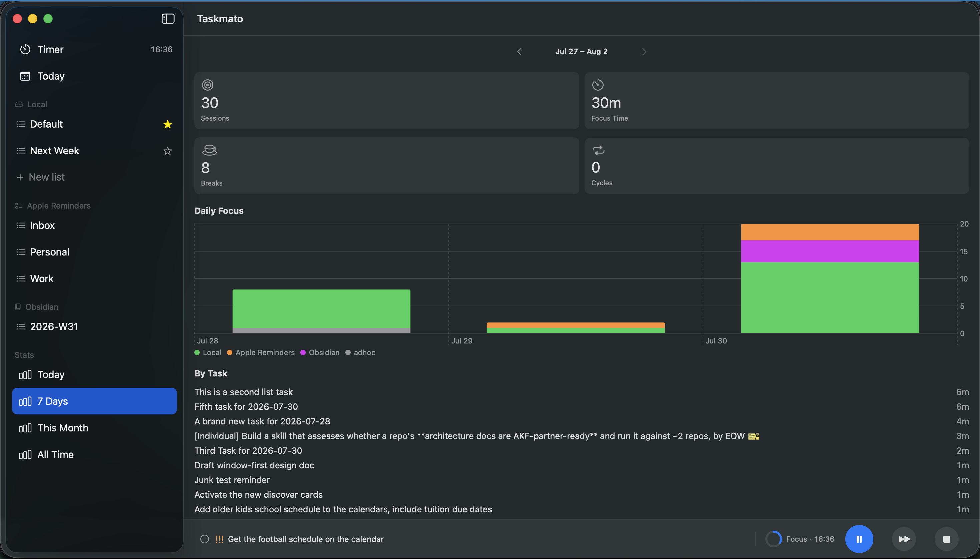Click the Jul 27 – Aug 2 date range
The image size is (980, 559).
point(581,51)
